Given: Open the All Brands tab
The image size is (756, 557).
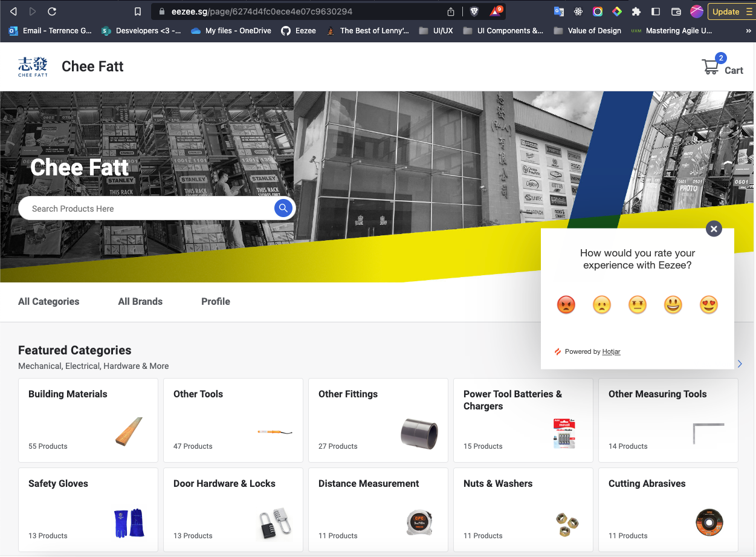Looking at the screenshot, I should click(140, 301).
